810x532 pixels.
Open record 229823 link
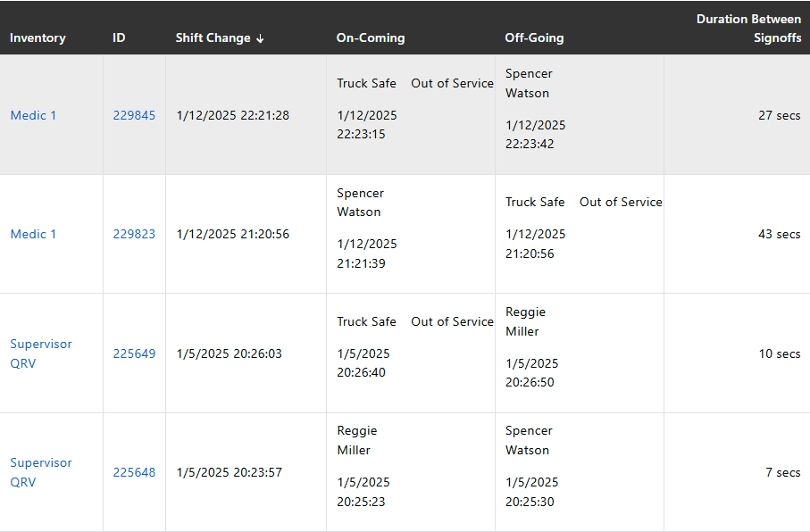coord(135,234)
